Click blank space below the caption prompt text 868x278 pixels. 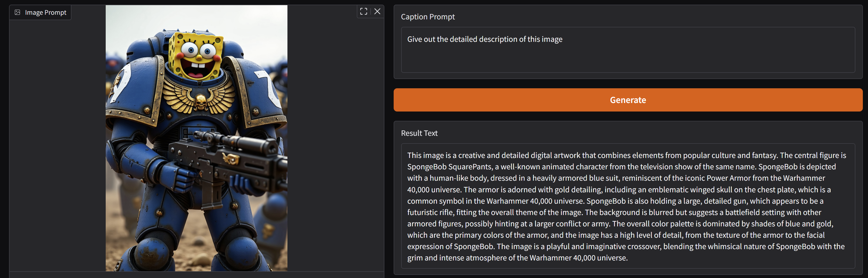627,61
